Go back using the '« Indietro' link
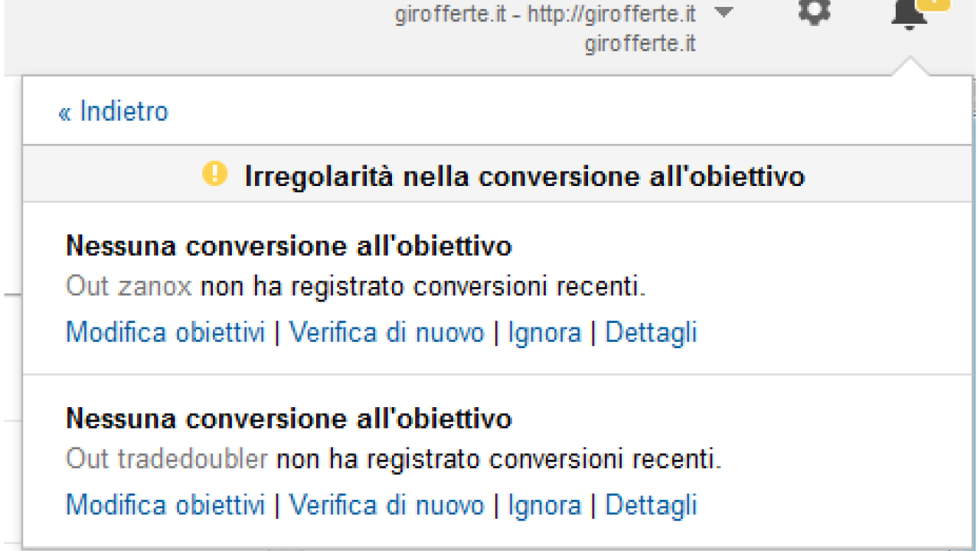 coord(113,111)
